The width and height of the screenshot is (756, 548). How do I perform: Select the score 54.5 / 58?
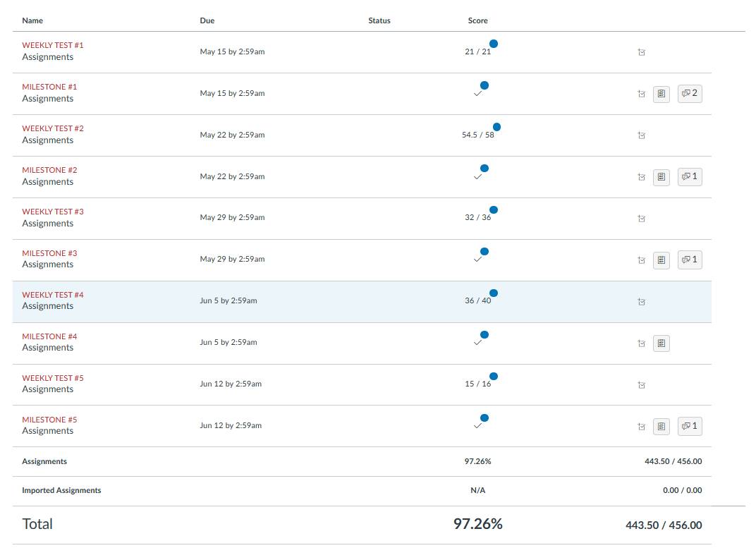(x=478, y=135)
